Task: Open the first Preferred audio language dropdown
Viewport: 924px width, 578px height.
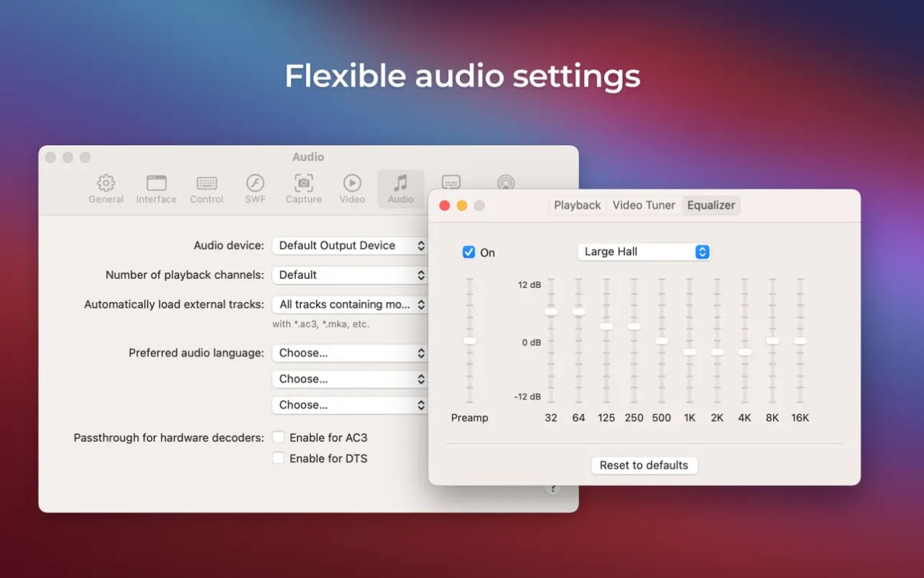Action: (350, 353)
